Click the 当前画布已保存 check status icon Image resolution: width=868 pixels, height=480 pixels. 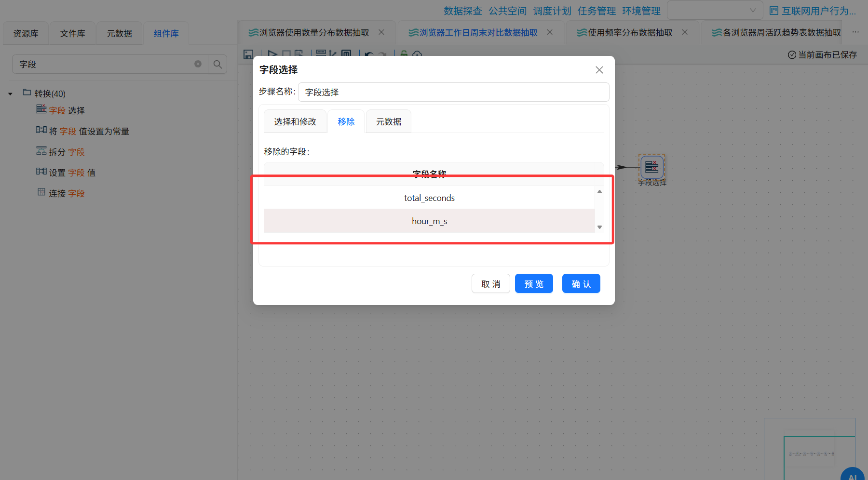tap(792, 55)
